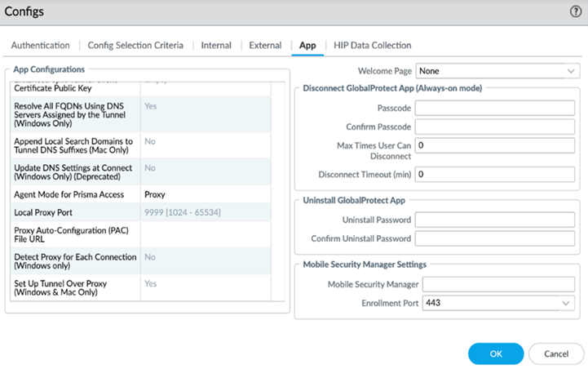This screenshot has height=369, width=588.
Task: Open the HIP Data Collection tab
Action: (x=373, y=45)
